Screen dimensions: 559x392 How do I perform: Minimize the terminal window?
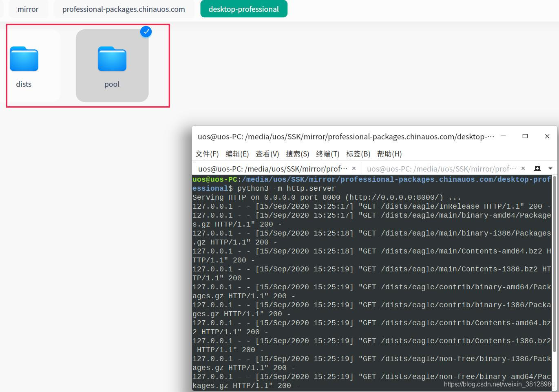point(503,136)
